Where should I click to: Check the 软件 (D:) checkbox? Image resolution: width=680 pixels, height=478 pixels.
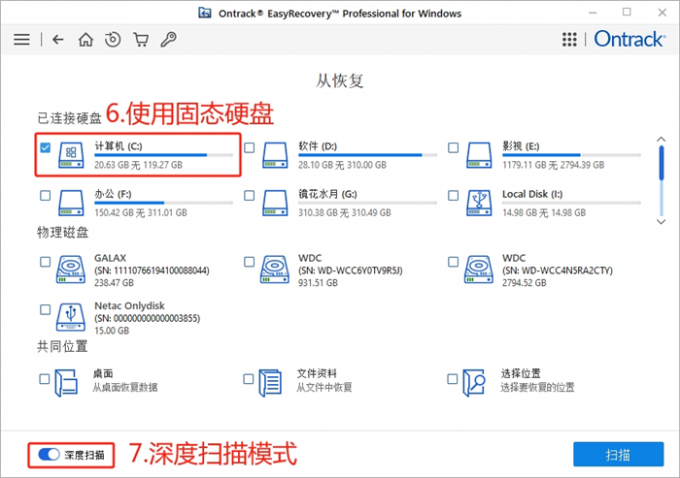249,147
